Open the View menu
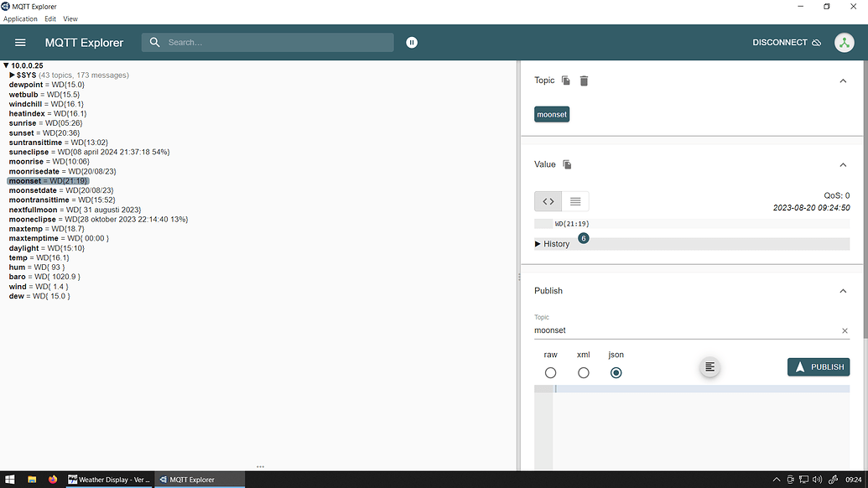Screen dimensions: 868x488 coord(70,18)
